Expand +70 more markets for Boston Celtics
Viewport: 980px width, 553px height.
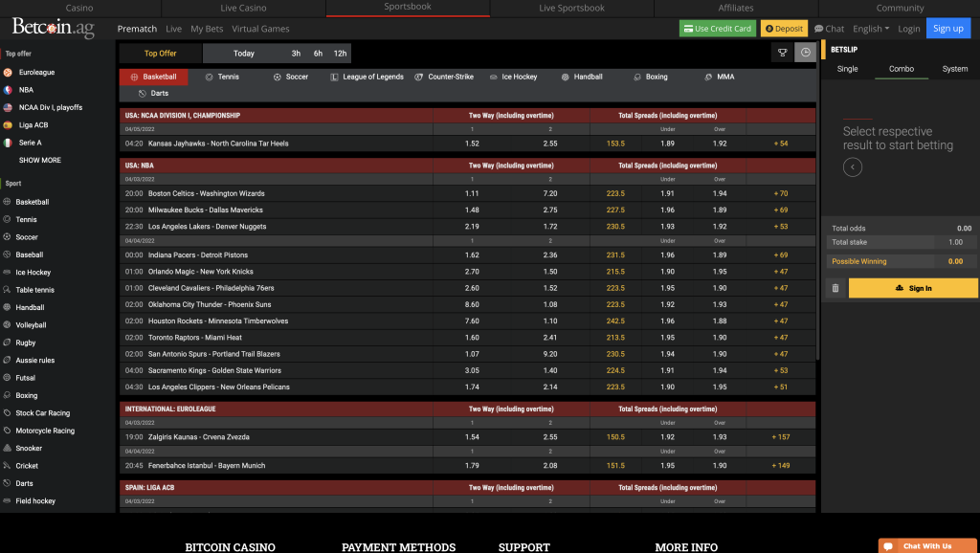point(781,193)
